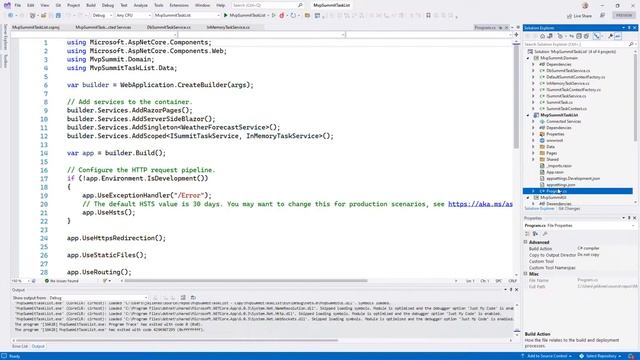Click the editor vertical scrollbar thumb
The height and width of the screenshot is (360, 640).
(x=516, y=97)
